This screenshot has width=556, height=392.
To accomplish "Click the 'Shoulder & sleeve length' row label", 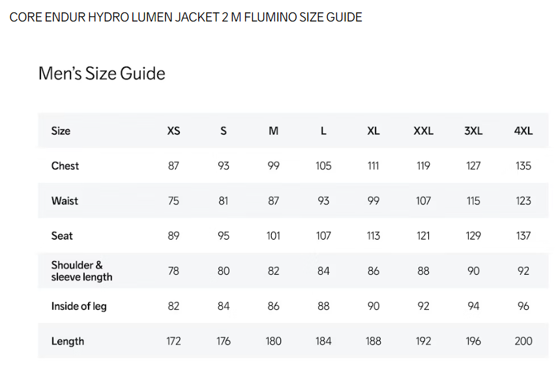I will pos(81,271).
